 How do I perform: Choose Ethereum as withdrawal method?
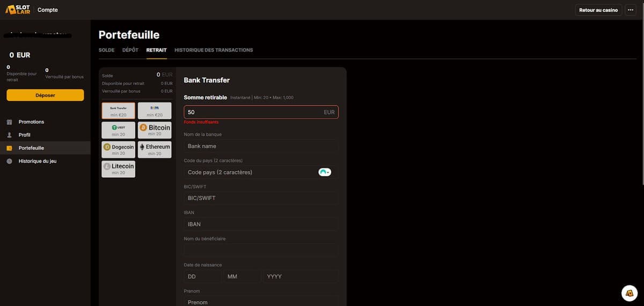155,149
